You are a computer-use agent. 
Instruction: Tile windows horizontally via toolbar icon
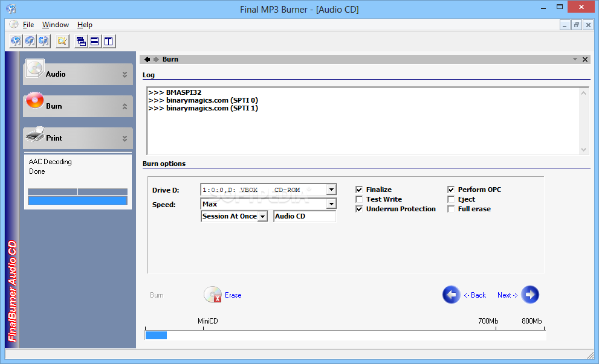point(95,41)
